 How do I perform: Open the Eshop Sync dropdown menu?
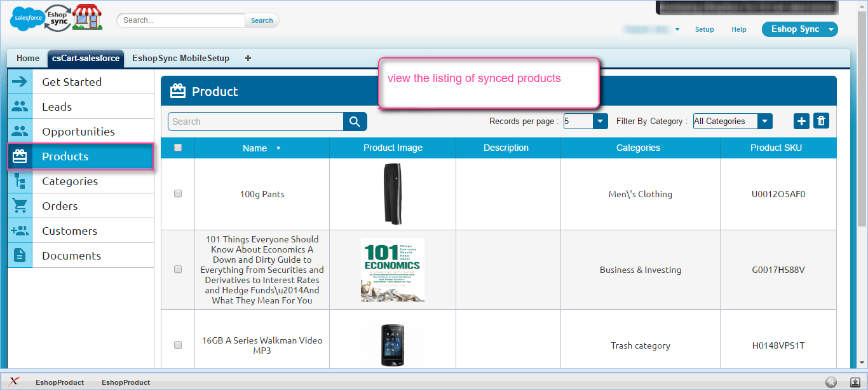point(799,29)
